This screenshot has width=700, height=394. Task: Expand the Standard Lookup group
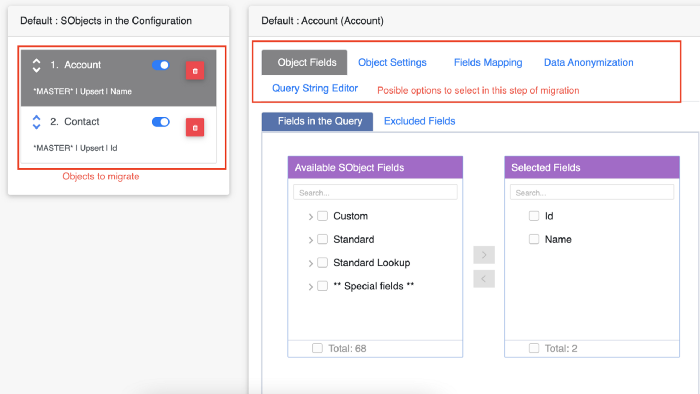[310, 263]
